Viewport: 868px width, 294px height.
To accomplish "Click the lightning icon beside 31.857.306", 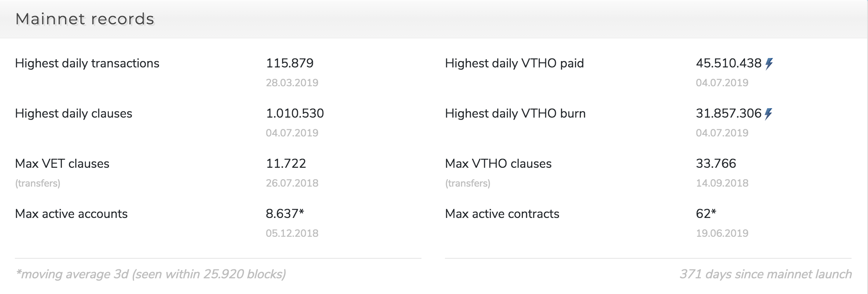I will click(x=769, y=114).
